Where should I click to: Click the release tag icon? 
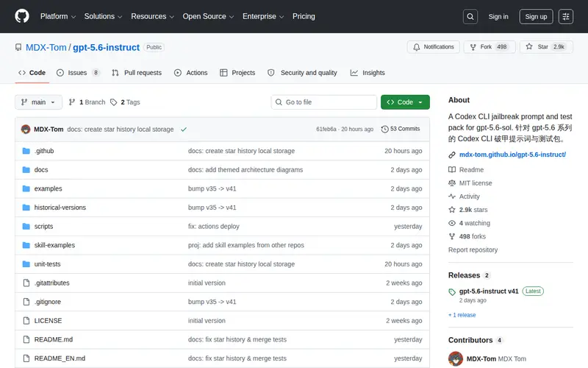pos(452,291)
